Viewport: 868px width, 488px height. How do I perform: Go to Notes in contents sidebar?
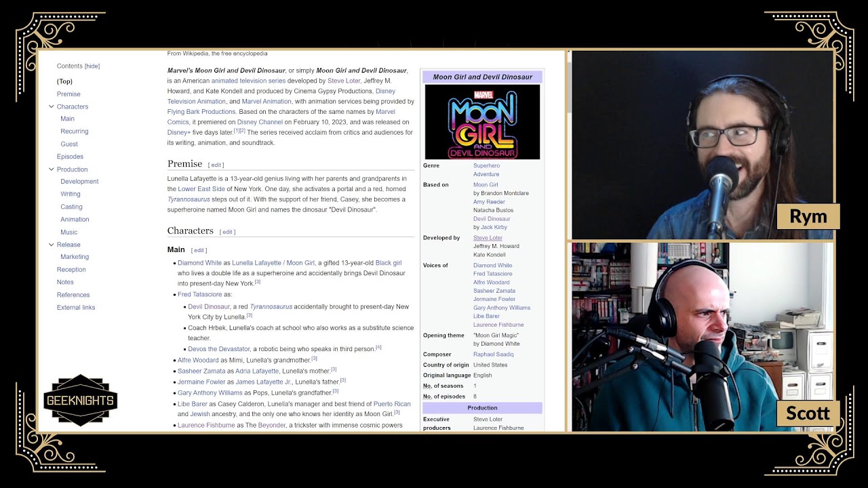65,282
